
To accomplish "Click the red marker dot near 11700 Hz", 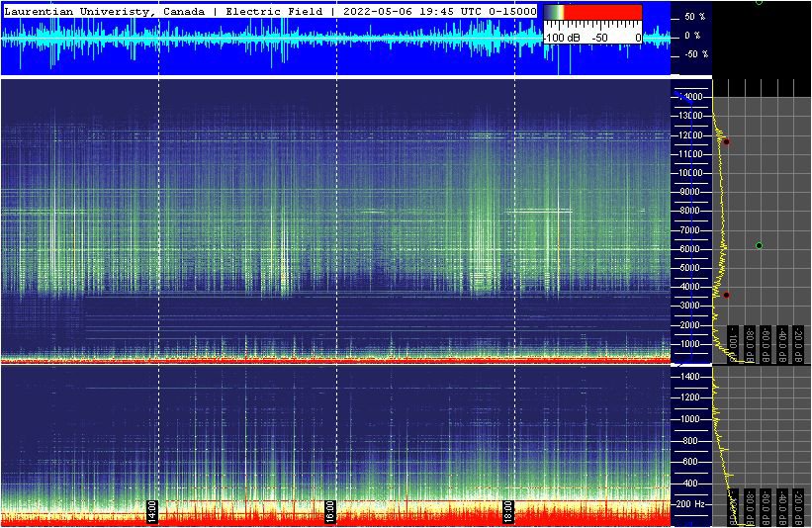I will [726, 141].
